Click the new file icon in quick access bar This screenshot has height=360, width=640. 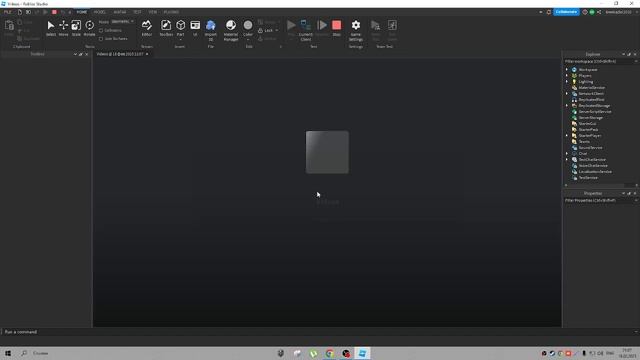pos(20,12)
